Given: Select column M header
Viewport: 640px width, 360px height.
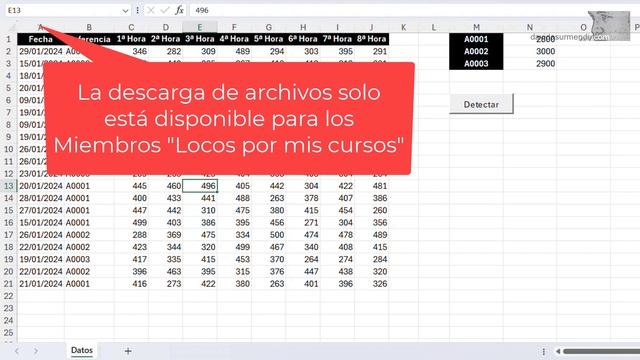Looking at the screenshot, I should pyautogui.click(x=476, y=27).
